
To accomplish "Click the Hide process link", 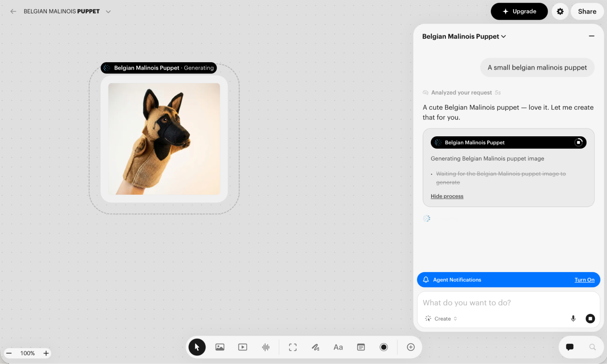I will [x=447, y=196].
